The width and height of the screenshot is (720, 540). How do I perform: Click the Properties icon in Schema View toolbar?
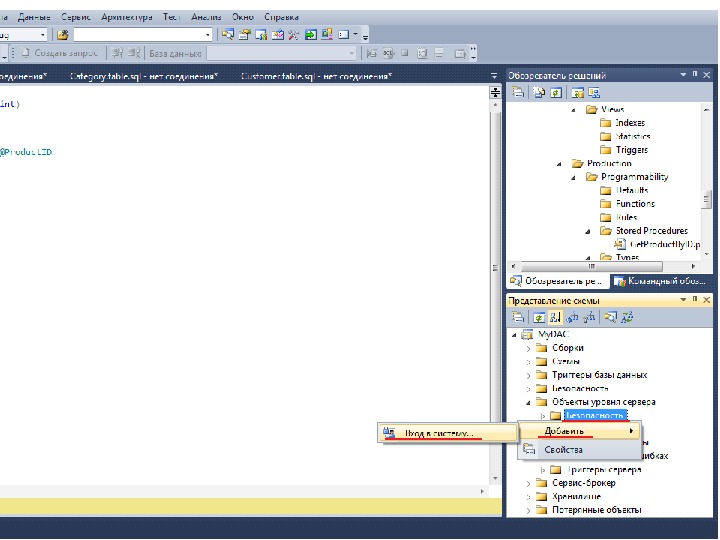[x=518, y=317]
